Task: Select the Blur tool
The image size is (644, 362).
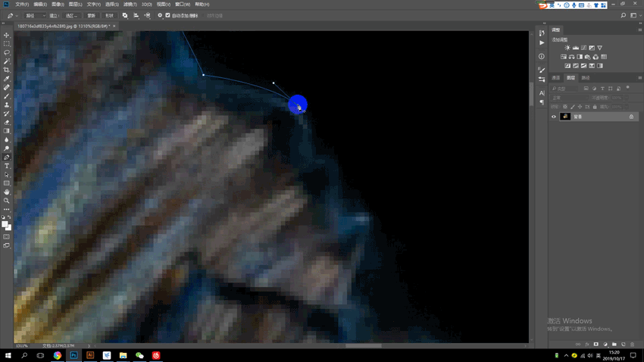Action: (7, 139)
